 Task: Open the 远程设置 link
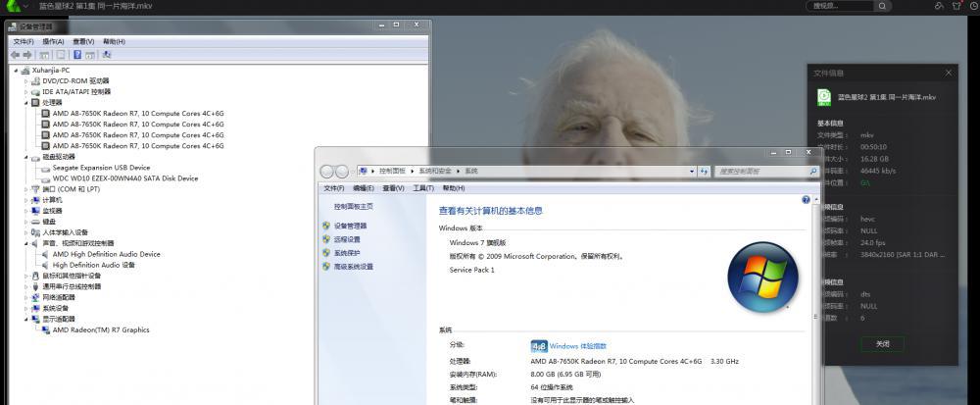tap(347, 239)
